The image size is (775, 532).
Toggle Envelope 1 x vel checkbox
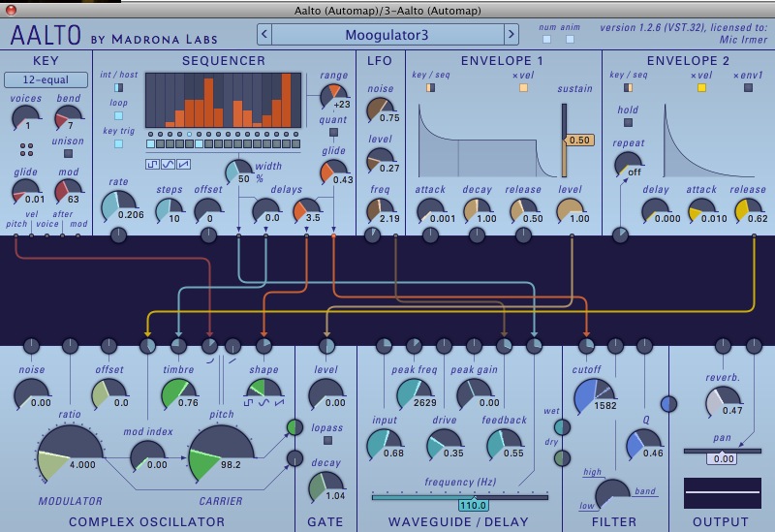(x=523, y=87)
